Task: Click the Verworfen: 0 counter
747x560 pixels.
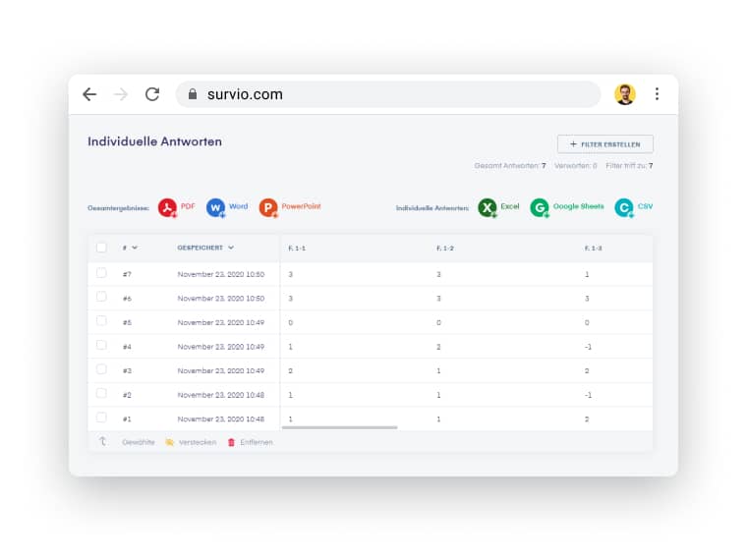Action: pos(576,166)
